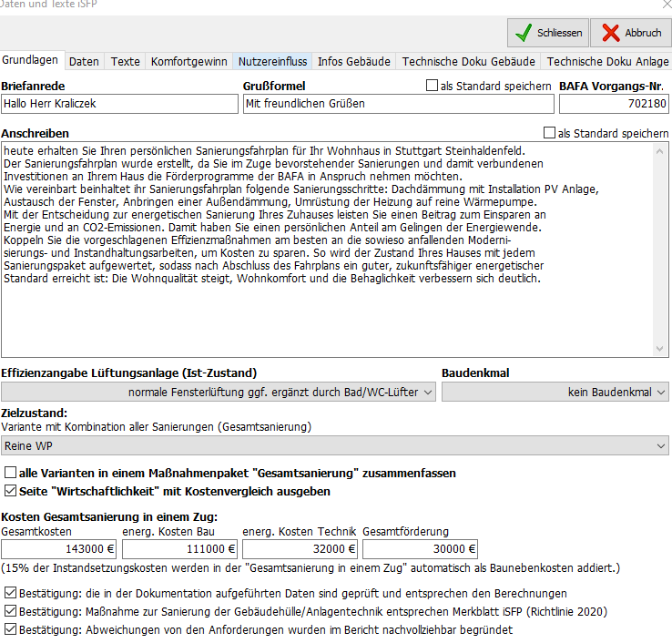Image resolution: width=672 pixels, height=643 pixels.
Task: Open the Infos Gebäude tab
Action: (x=353, y=62)
